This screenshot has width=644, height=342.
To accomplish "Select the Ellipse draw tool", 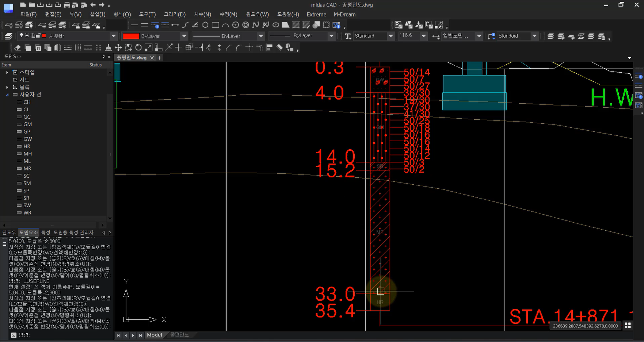I will (276, 25).
